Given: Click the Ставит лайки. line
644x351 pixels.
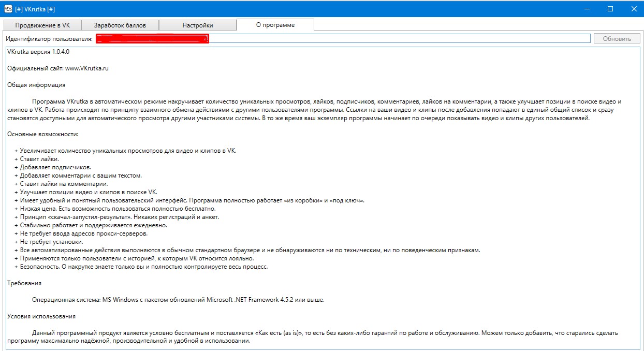Looking at the screenshot, I should pos(37,159).
